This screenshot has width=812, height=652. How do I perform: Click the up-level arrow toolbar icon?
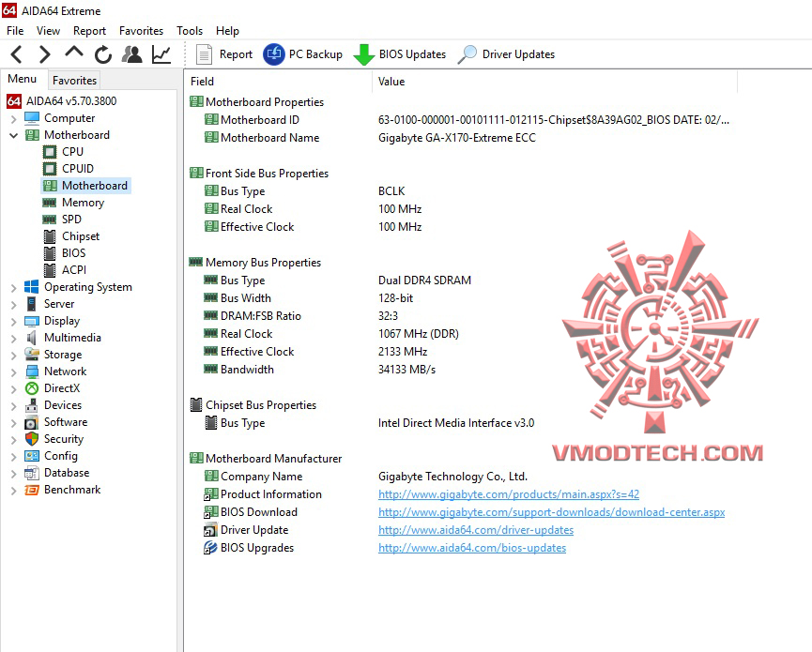(74, 53)
